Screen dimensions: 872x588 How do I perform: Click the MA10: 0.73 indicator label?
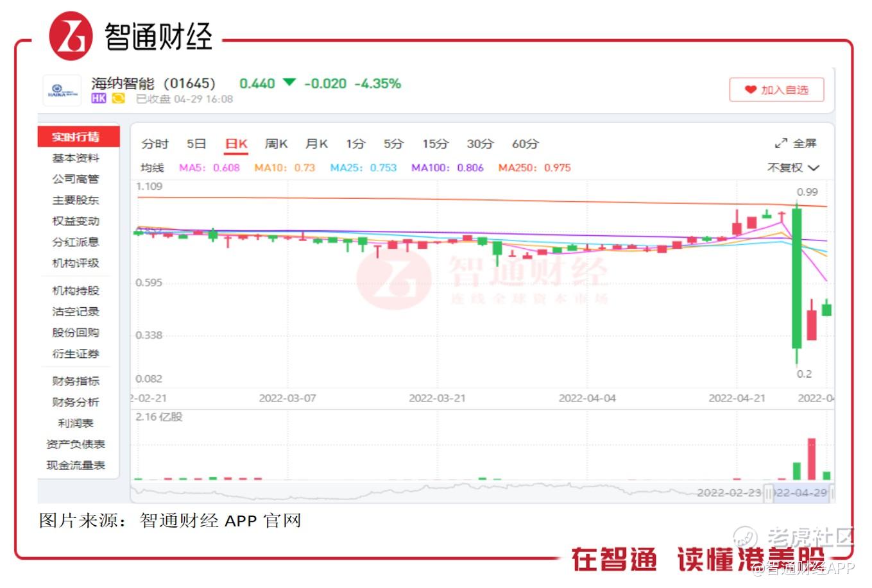coord(284,167)
